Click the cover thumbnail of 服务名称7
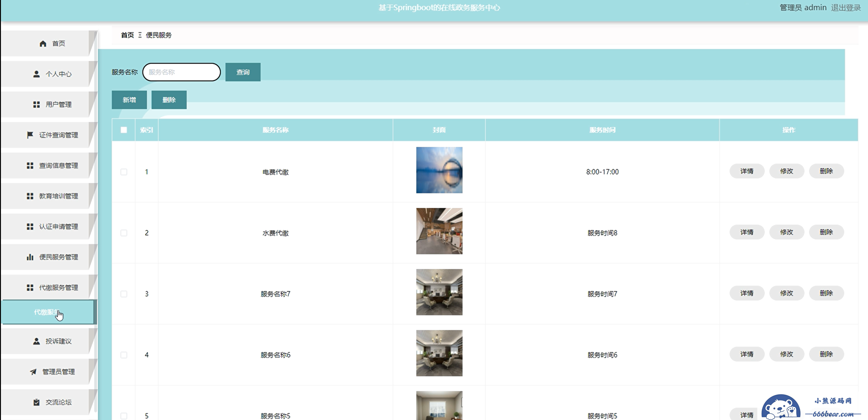This screenshot has width=868, height=420. pyautogui.click(x=439, y=292)
